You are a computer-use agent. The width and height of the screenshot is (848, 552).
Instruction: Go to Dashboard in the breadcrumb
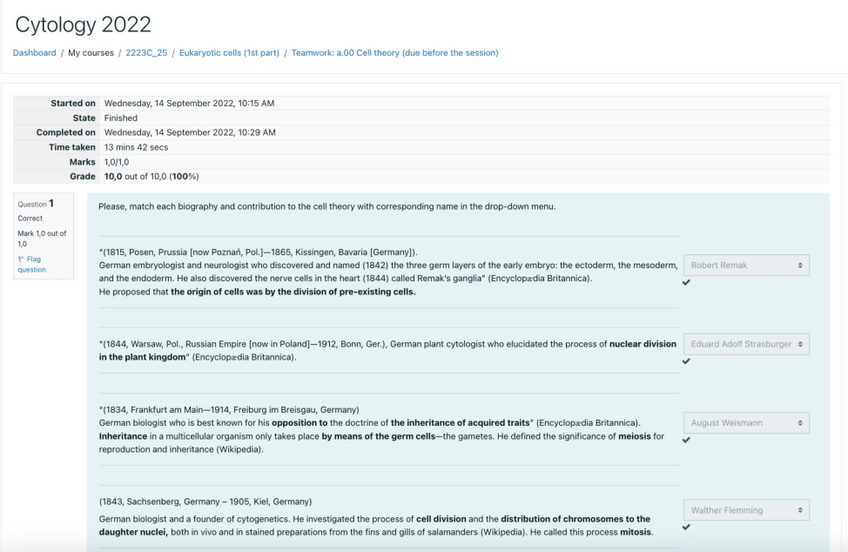(34, 53)
